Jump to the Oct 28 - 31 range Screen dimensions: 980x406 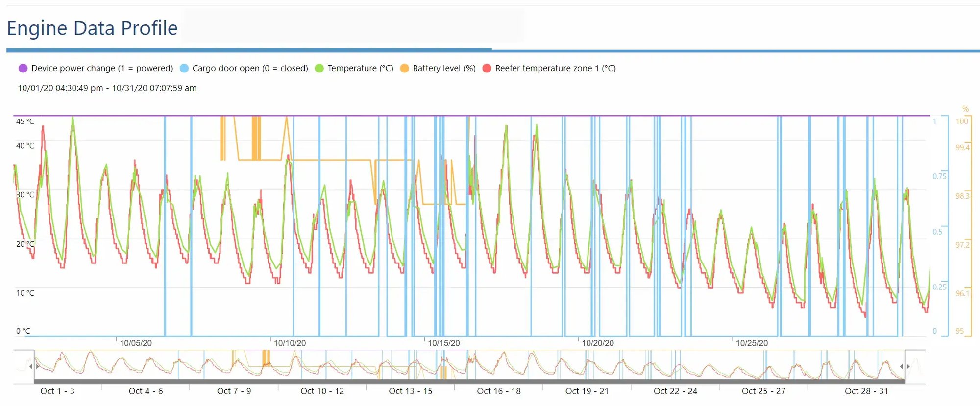pos(866,391)
